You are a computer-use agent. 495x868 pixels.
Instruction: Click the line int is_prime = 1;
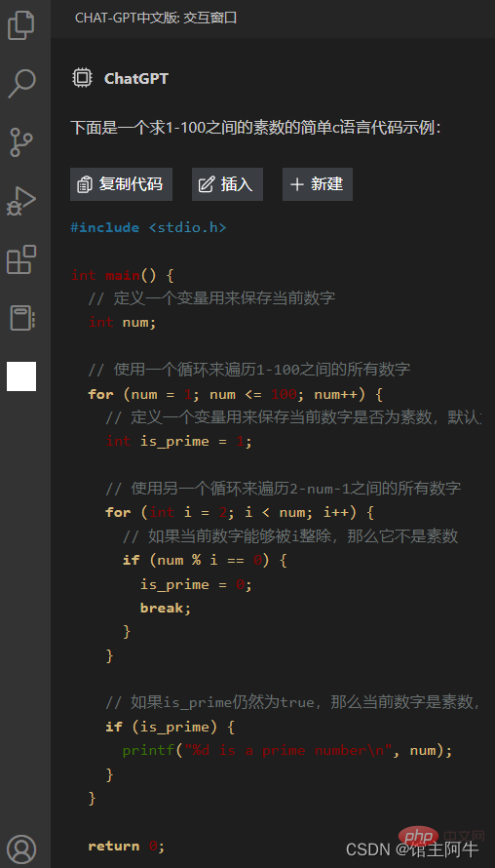click(179, 441)
